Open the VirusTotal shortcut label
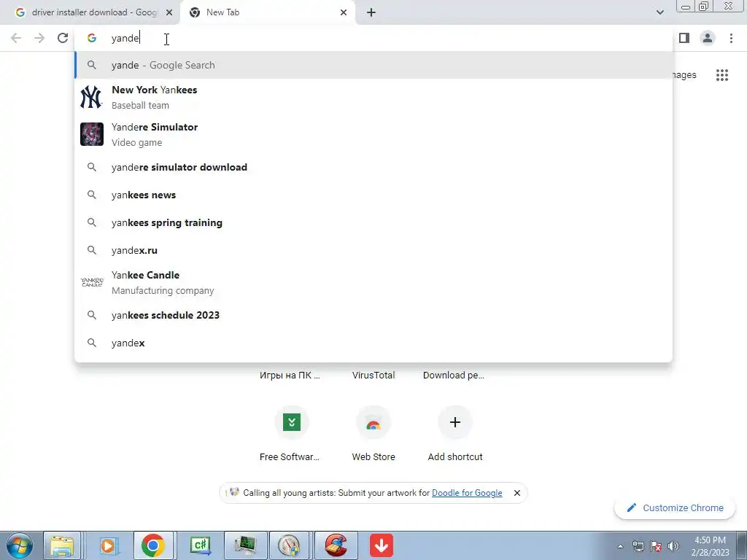747x560 pixels. click(x=373, y=376)
